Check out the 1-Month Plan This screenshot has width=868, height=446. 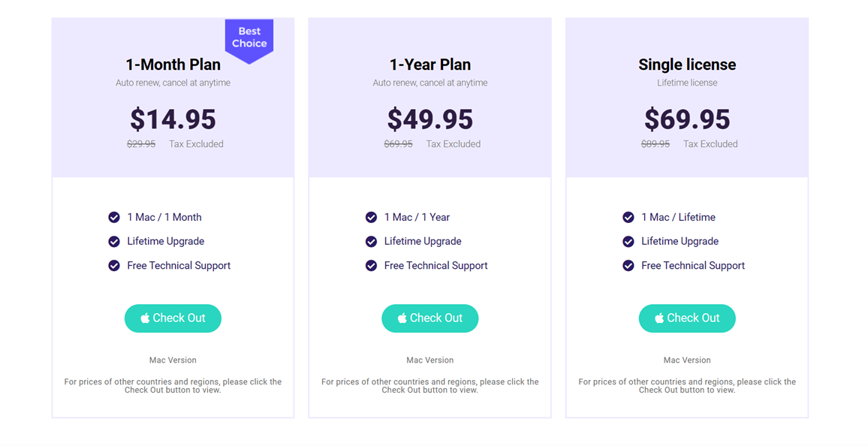coord(173,318)
